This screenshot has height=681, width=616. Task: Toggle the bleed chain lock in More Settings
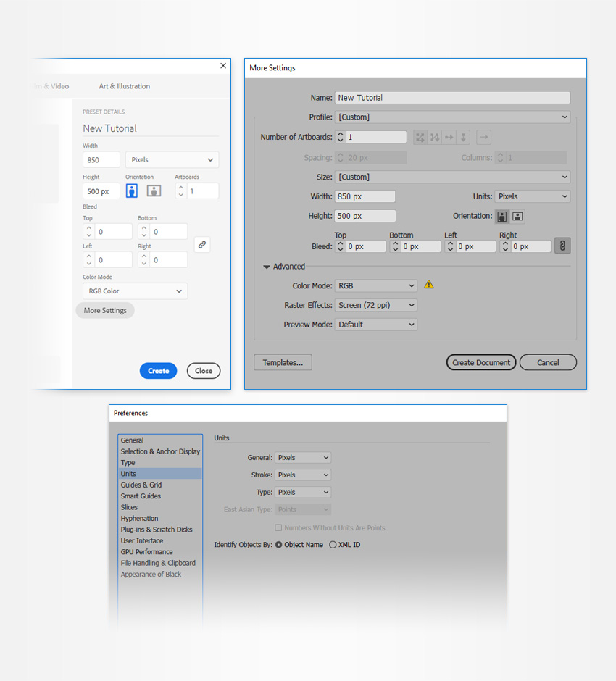562,246
